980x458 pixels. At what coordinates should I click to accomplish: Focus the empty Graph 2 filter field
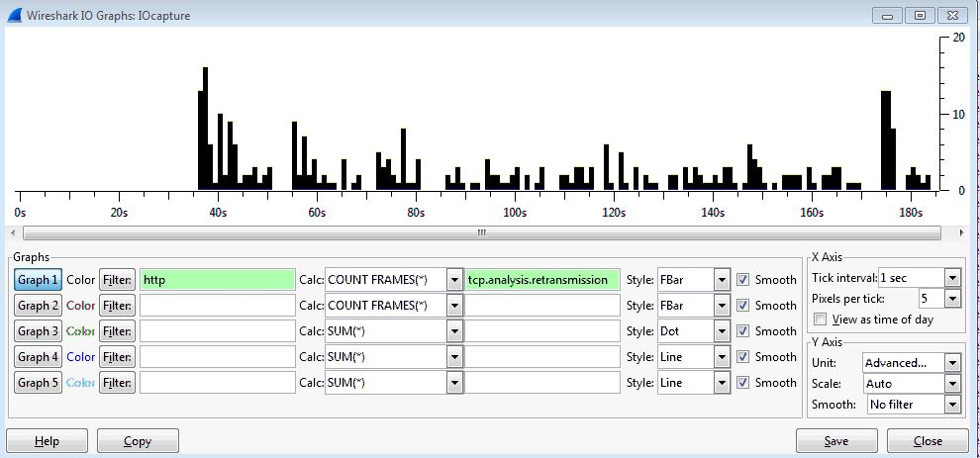coord(217,306)
